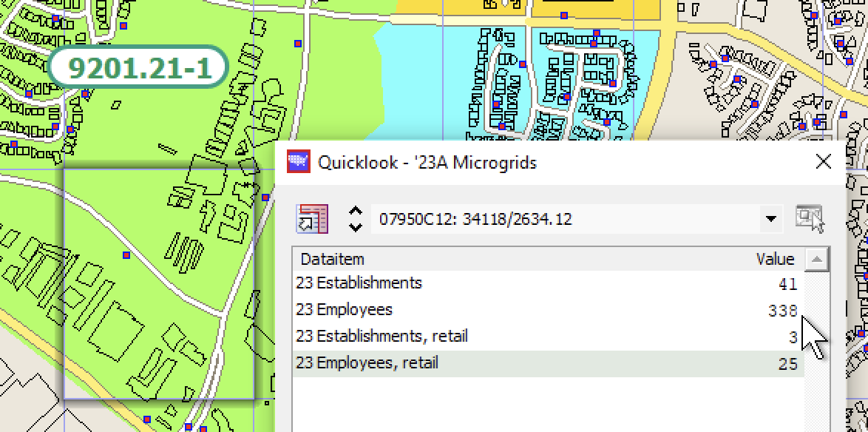The image size is (868, 432).
Task: Select the 23 Employees, retail row
Action: click(547, 363)
